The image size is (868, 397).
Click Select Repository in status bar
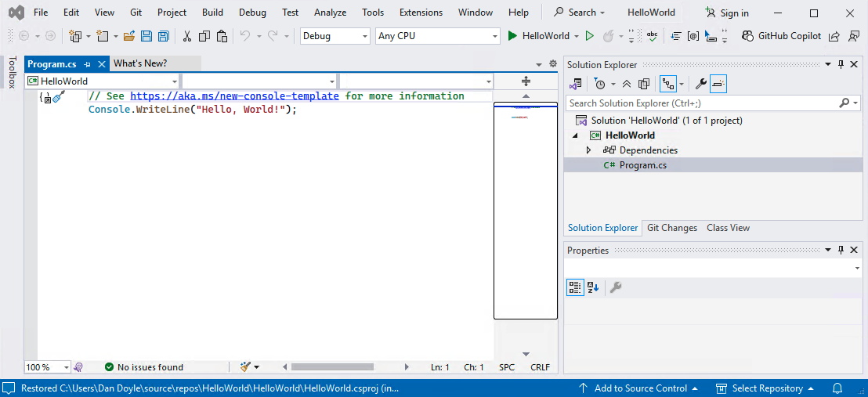tap(767, 388)
